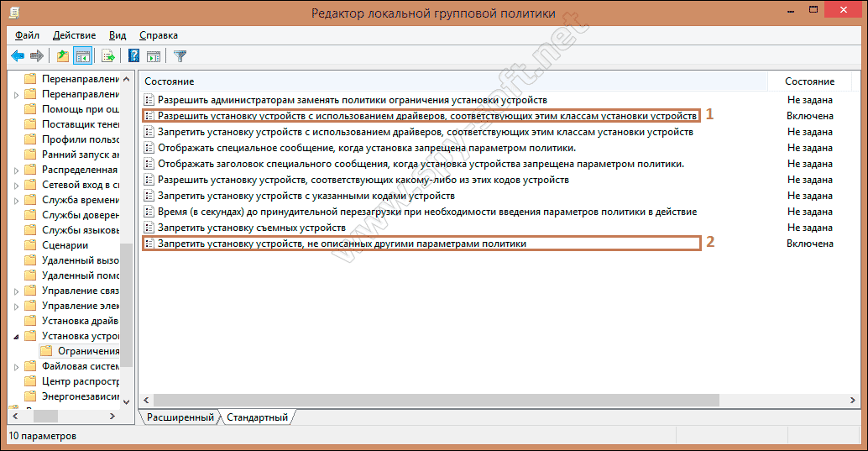Open the Файл menu
868x451 pixels.
[x=27, y=35]
